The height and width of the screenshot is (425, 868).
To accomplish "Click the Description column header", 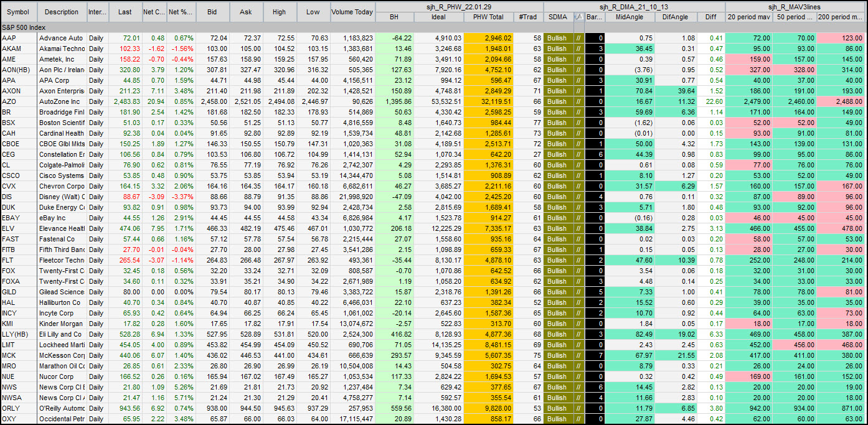I will [x=62, y=12].
